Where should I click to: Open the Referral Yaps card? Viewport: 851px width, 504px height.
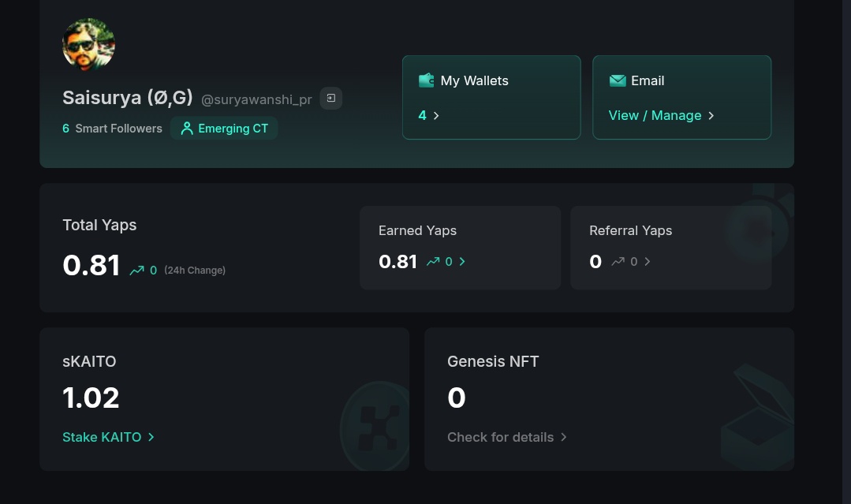pos(671,248)
